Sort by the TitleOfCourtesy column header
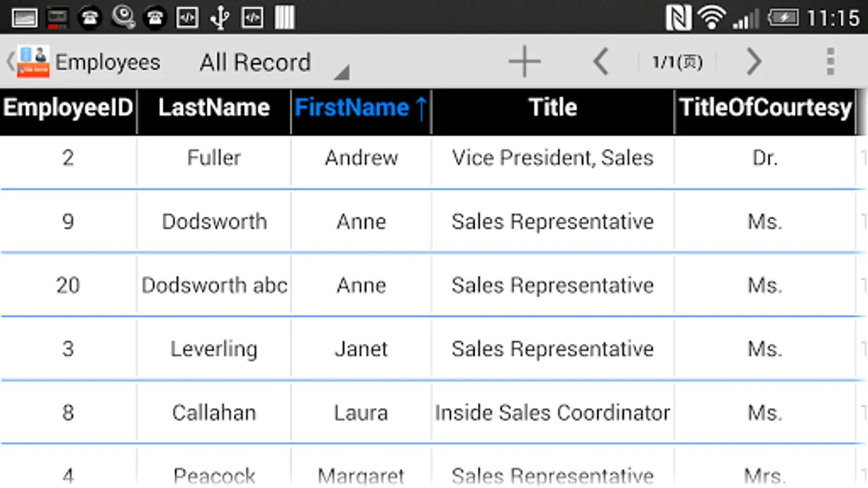Image resolution: width=868 pixels, height=488 pixels. coord(765,108)
